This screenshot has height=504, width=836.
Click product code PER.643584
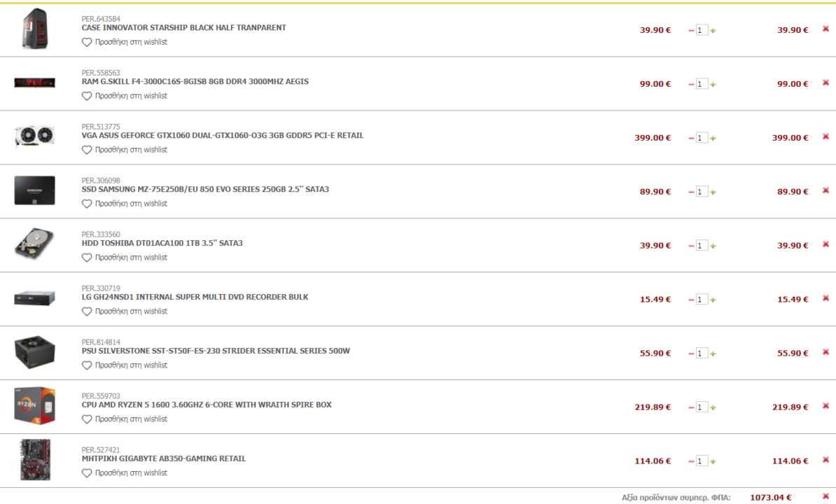click(101, 19)
